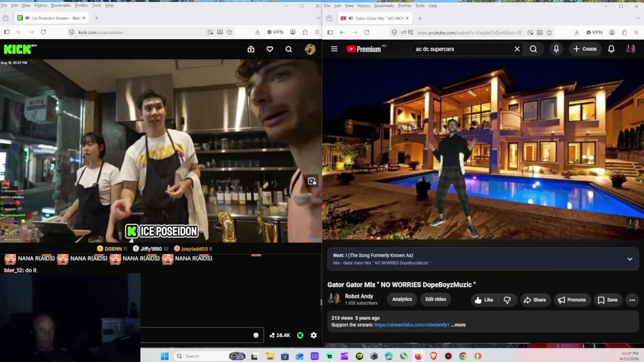
Task: Open tab groups button in YouTube window
Action: click(x=329, y=18)
